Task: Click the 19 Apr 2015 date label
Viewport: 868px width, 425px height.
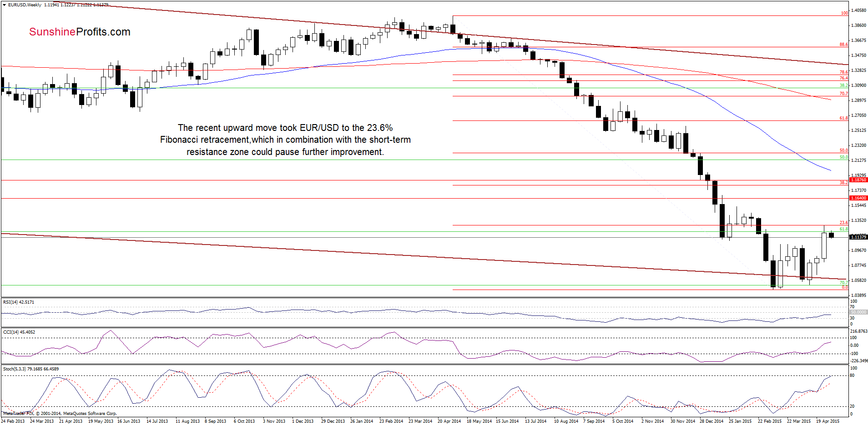Action: (x=828, y=421)
